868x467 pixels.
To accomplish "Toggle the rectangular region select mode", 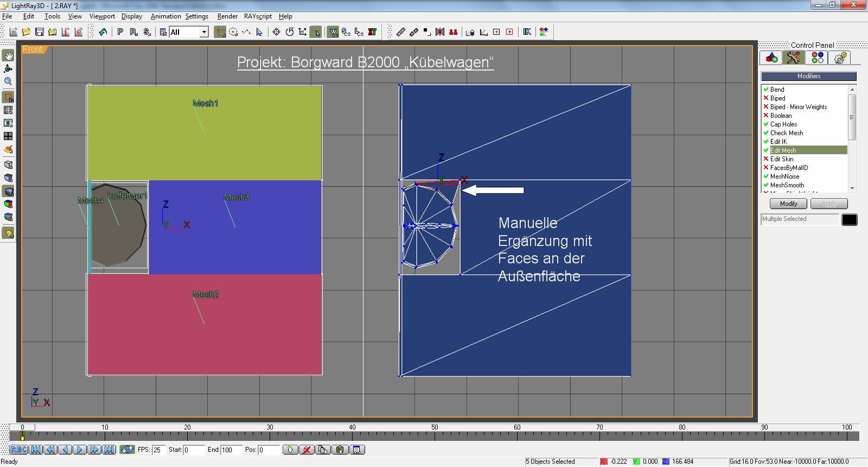I will 220,32.
